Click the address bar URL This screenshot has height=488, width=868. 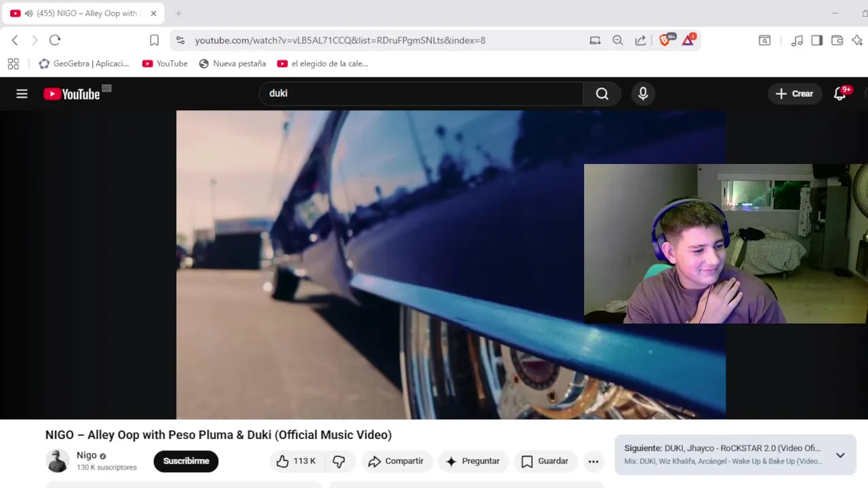340,40
